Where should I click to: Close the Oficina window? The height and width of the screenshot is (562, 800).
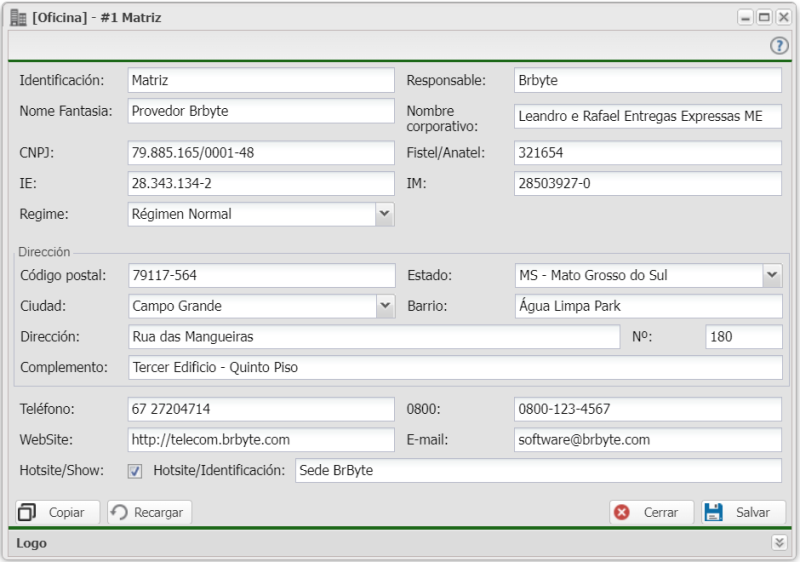782,18
